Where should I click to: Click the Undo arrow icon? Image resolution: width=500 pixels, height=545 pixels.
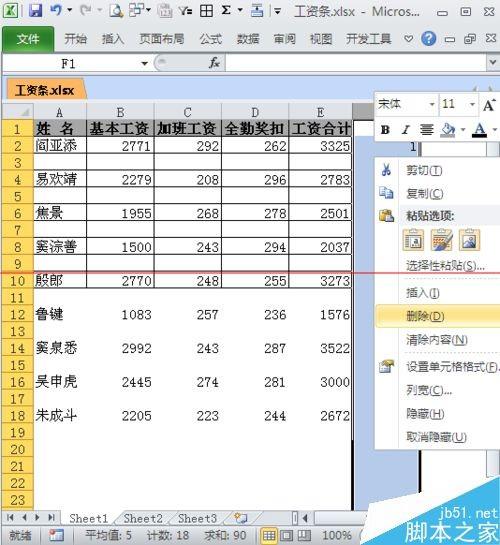[x=56, y=10]
